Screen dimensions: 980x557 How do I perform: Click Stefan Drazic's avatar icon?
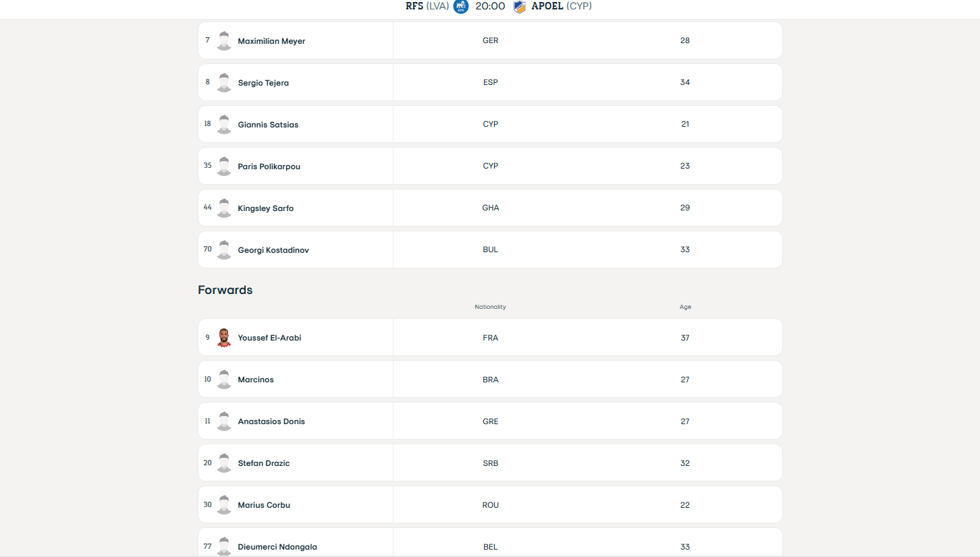(x=224, y=463)
